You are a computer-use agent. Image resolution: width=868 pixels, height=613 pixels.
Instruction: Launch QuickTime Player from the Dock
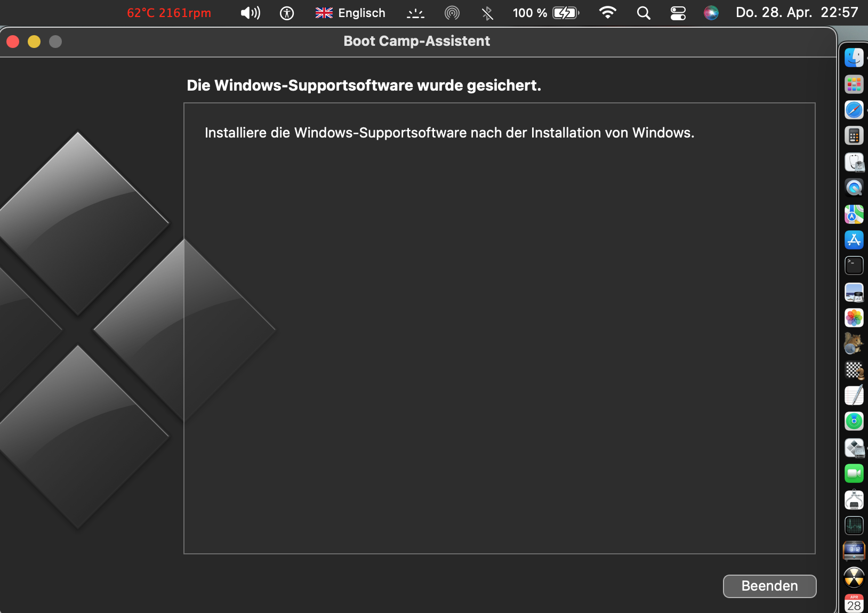[854, 188]
